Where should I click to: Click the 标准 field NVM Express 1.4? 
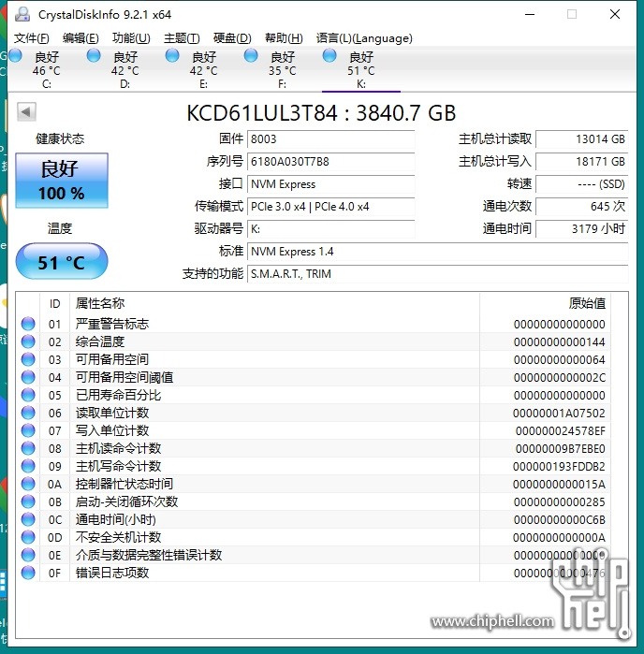point(438,252)
